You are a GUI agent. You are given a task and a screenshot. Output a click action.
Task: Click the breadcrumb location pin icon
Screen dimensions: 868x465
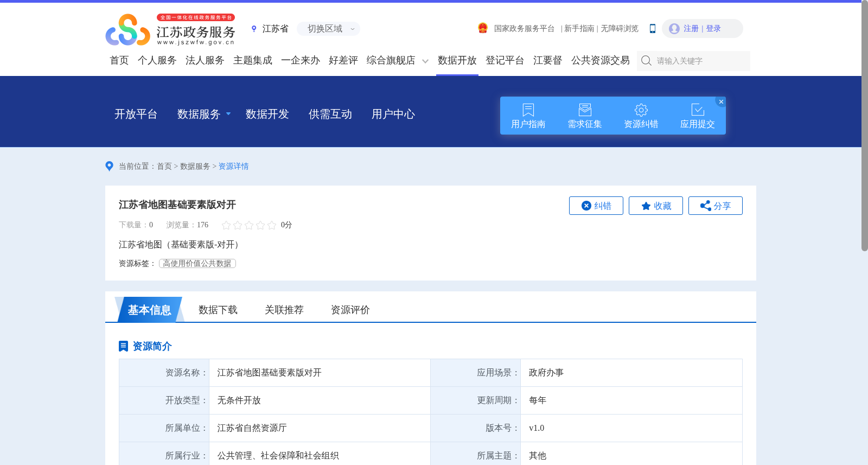tap(109, 166)
